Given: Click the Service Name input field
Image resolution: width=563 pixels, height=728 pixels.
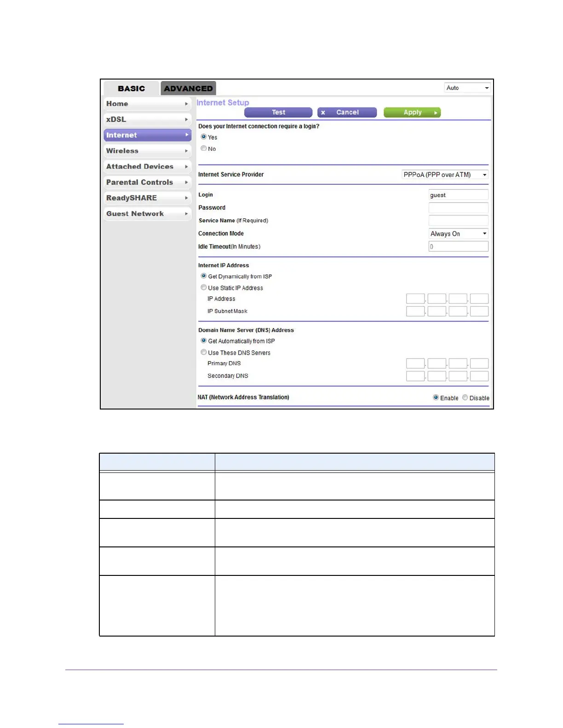Looking at the screenshot, I should click(x=458, y=221).
